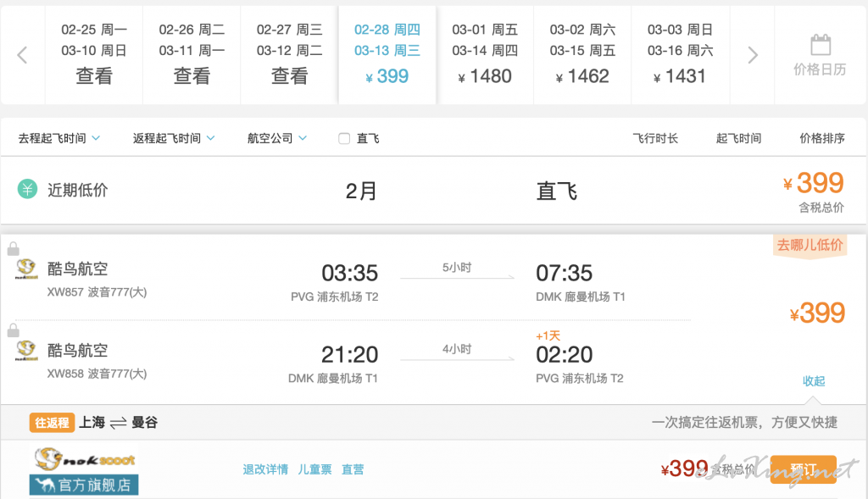Click the round-trip swap arrows icon
Screen dimensions: 868x499
click(x=118, y=424)
